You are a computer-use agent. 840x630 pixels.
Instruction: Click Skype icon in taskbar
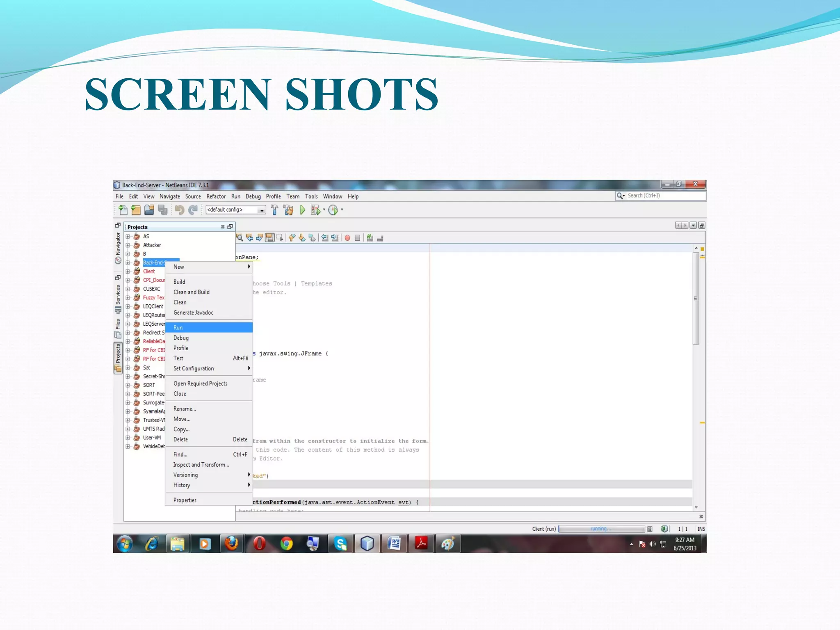click(340, 544)
